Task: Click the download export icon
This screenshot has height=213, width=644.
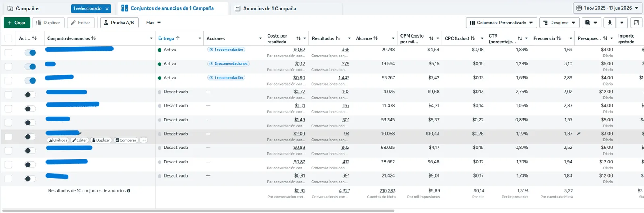Action: (609, 23)
